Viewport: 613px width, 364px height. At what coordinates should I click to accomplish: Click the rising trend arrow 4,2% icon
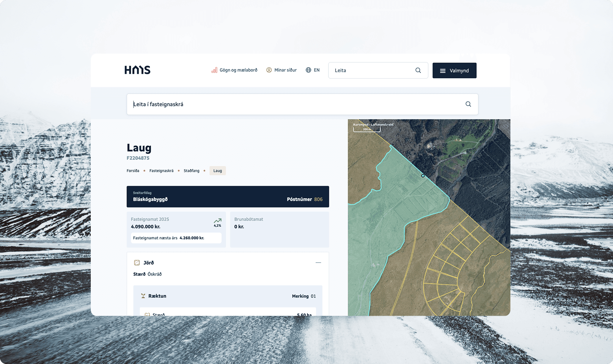click(x=217, y=223)
